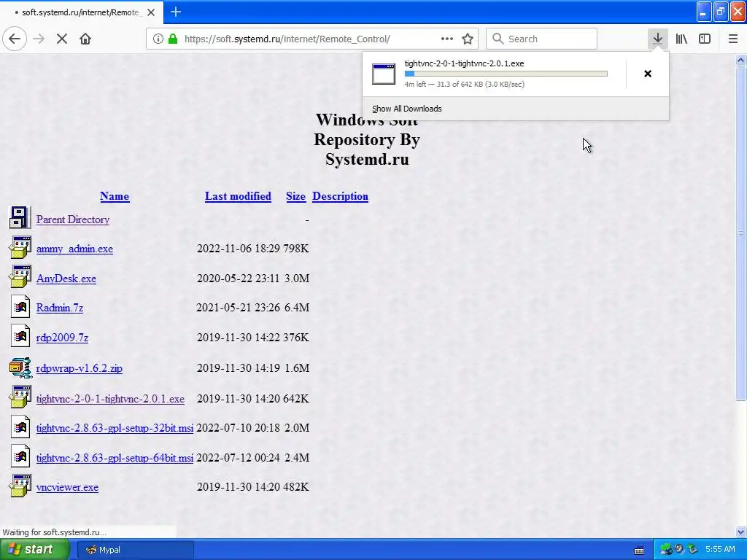
Task: Click the Parent Directory folder icon
Action: tap(20, 217)
